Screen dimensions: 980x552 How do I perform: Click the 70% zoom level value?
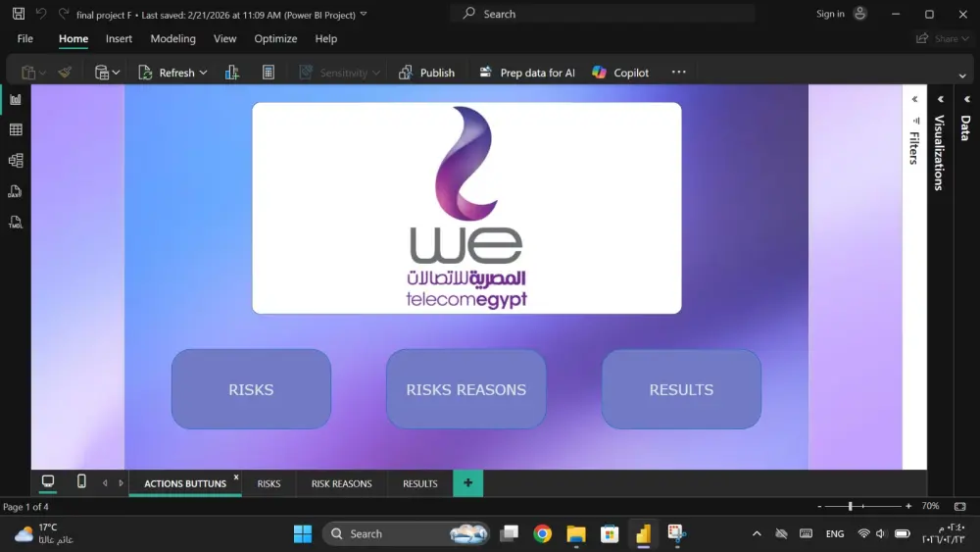click(x=930, y=506)
